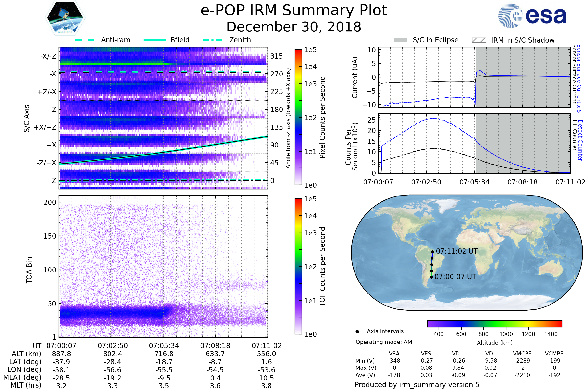Click the e-POP IRM Summary Plot title
This screenshot has height=392, width=588.
294,11
